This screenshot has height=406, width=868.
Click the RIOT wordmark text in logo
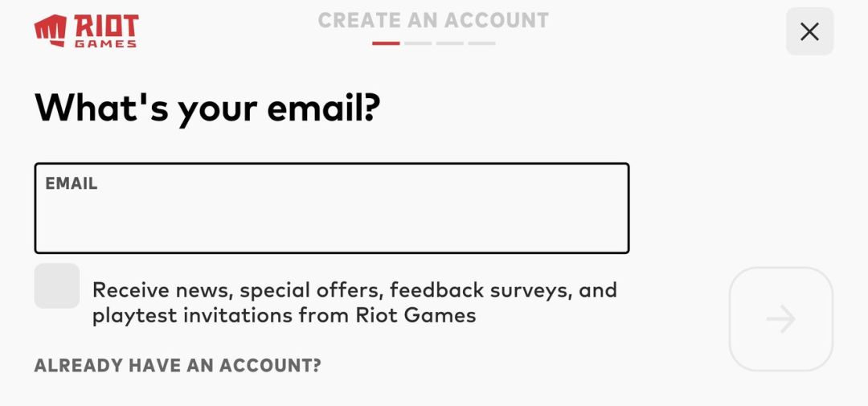(105, 26)
